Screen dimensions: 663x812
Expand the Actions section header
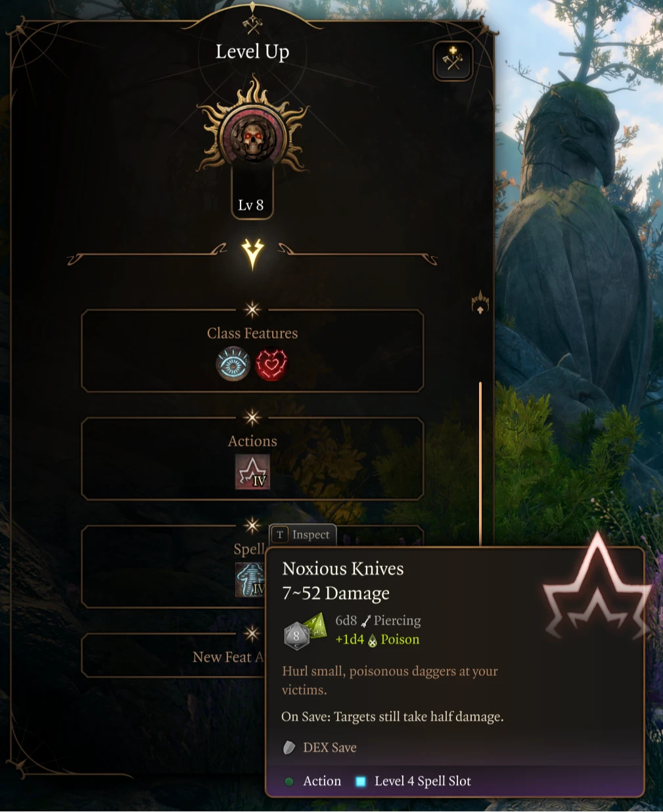point(252,441)
